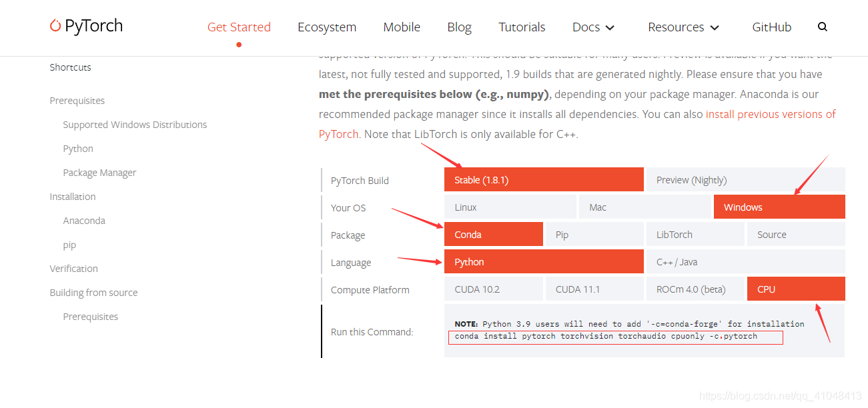The width and height of the screenshot is (868, 408).
Task: Expand the Resources dropdown menu
Action: pos(683,27)
